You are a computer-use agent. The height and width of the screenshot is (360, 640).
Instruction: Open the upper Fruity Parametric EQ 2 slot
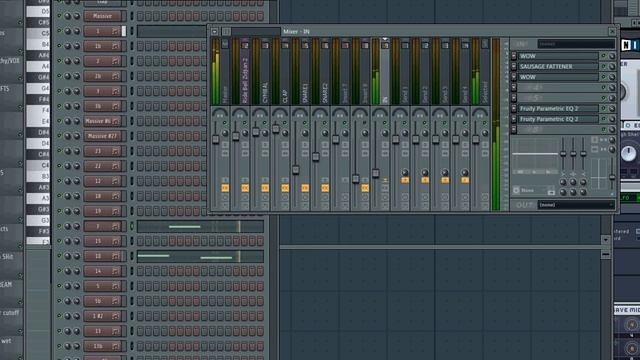pos(558,109)
